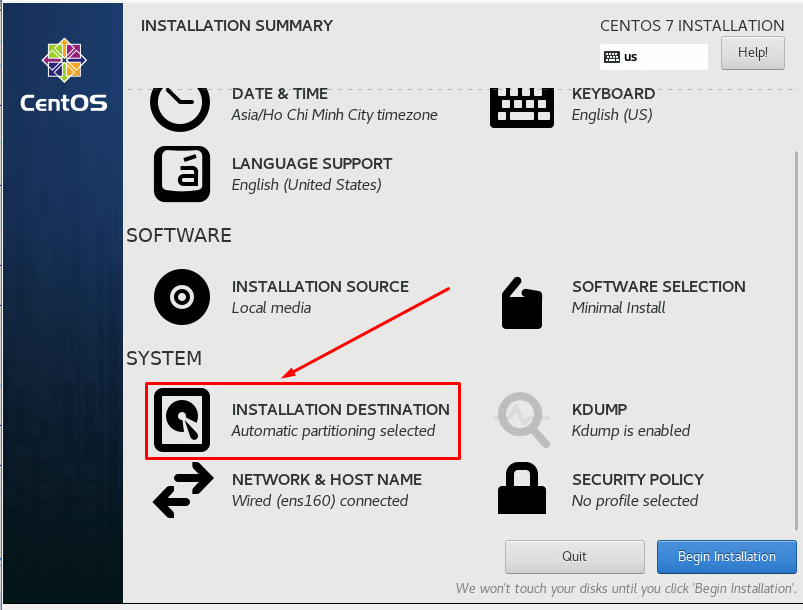Click the vertical scrollbar on right edge
Image resolution: width=803 pixels, height=610 pixels.
(x=796, y=341)
